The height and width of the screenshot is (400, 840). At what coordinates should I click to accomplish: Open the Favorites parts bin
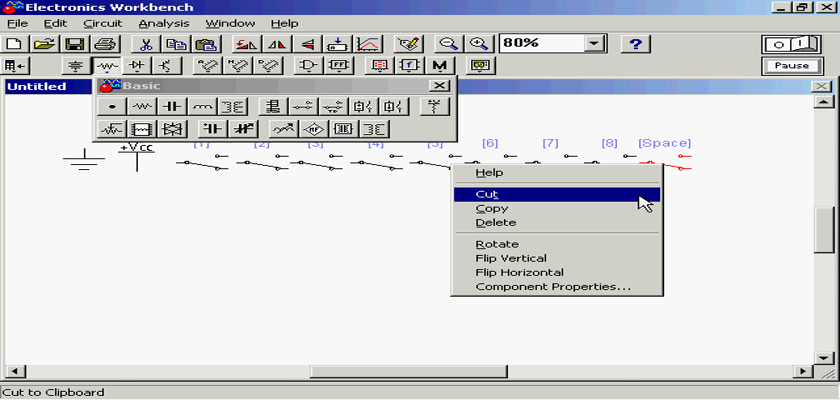tap(16, 66)
